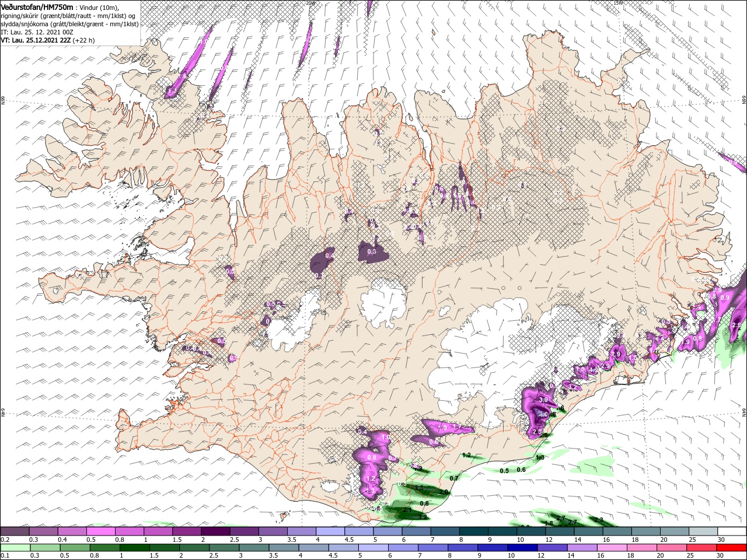
Task: Pick the white above-30 snow legend swatch
Action: pyautogui.click(x=731, y=531)
